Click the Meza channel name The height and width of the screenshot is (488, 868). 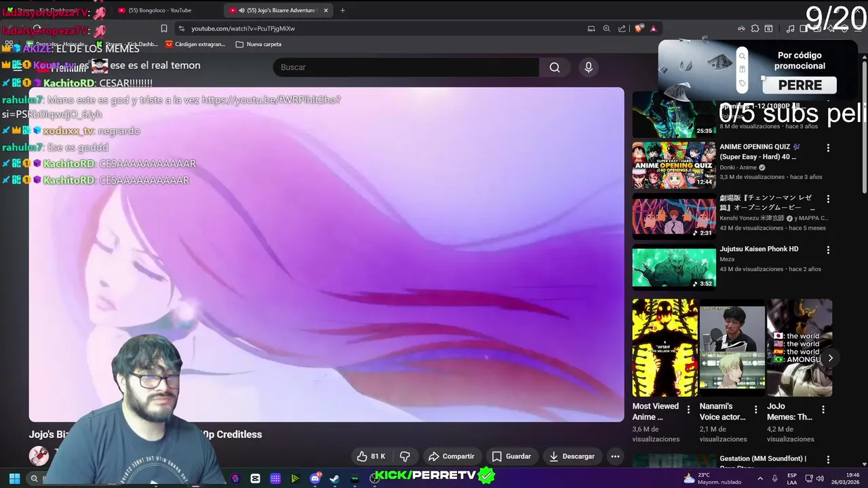(x=727, y=259)
